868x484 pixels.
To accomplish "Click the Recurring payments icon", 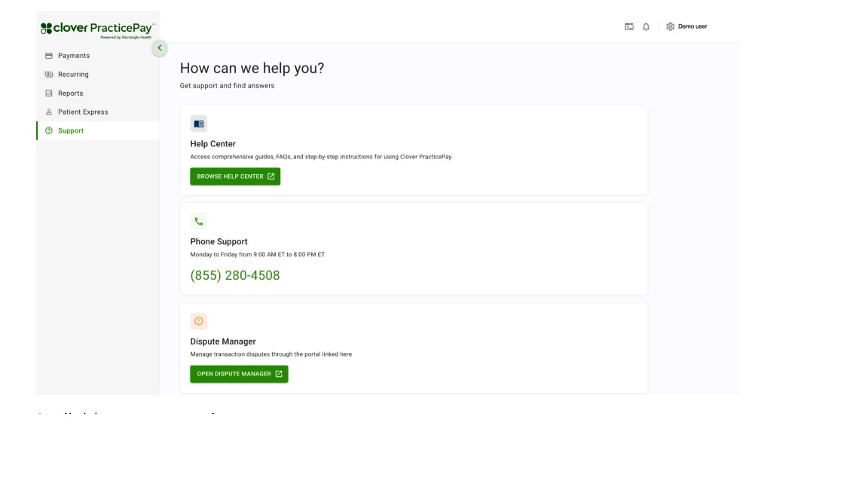I will (x=49, y=74).
